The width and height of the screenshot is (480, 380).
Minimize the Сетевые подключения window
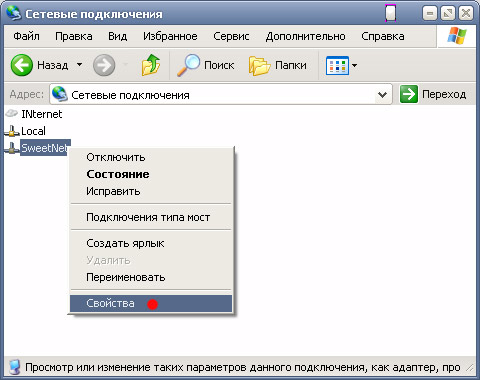(430, 14)
